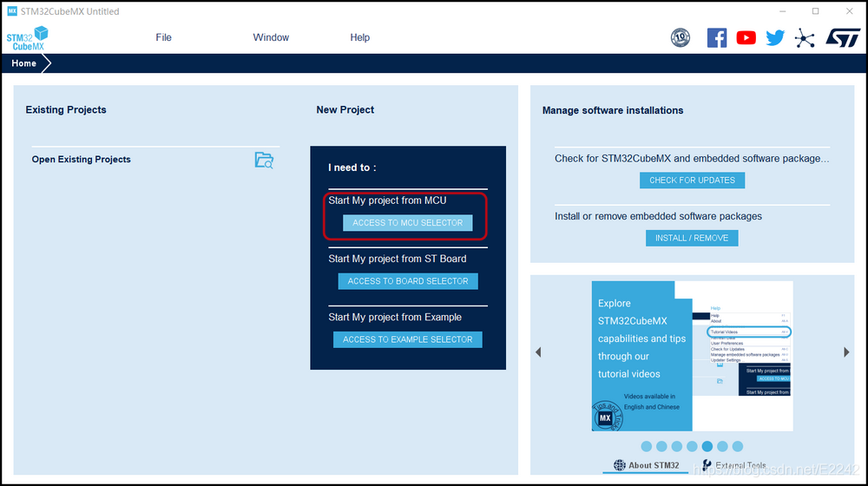The height and width of the screenshot is (486, 868).
Task: Open the Window menu
Action: click(271, 37)
